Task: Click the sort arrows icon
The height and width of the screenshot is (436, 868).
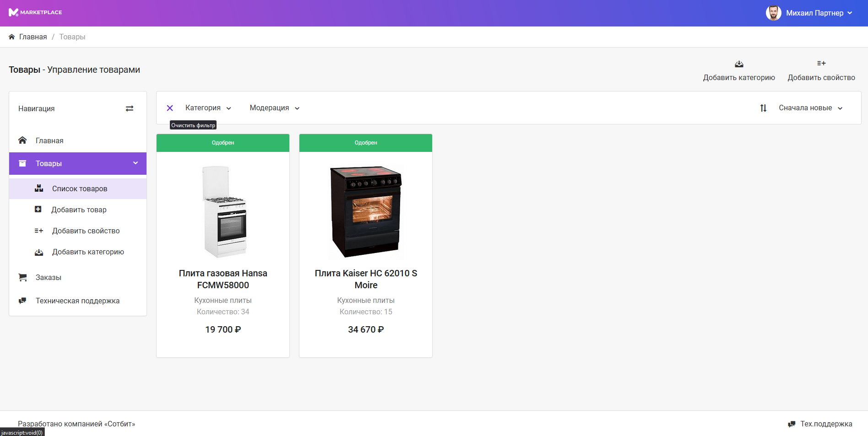Action: point(763,108)
